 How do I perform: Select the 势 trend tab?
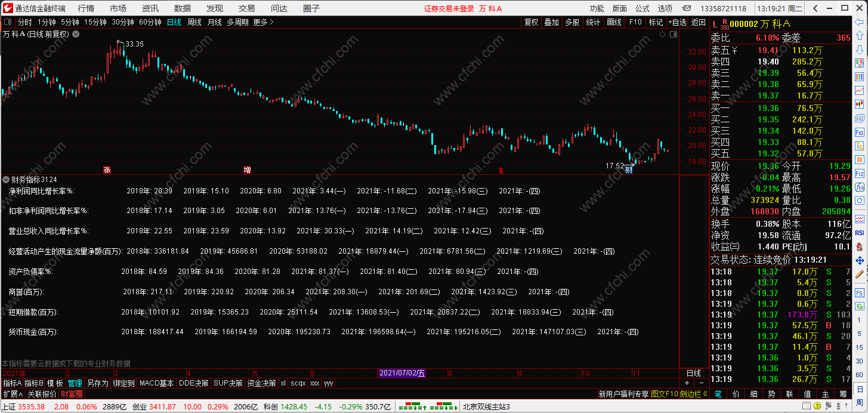coord(771,394)
